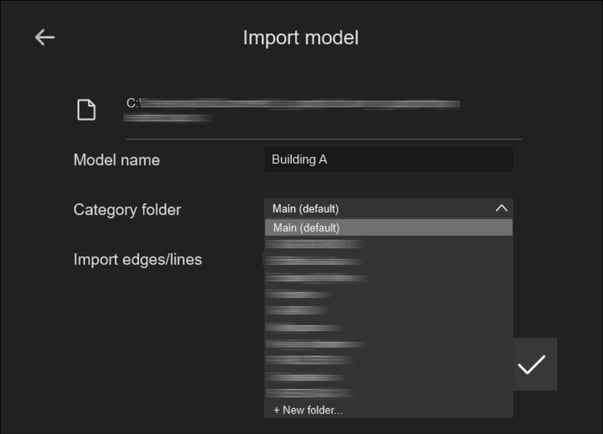The width and height of the screenshot is (603, 434).
Task: Select the highlighted Main (default) list option
Action: point(388,228)
